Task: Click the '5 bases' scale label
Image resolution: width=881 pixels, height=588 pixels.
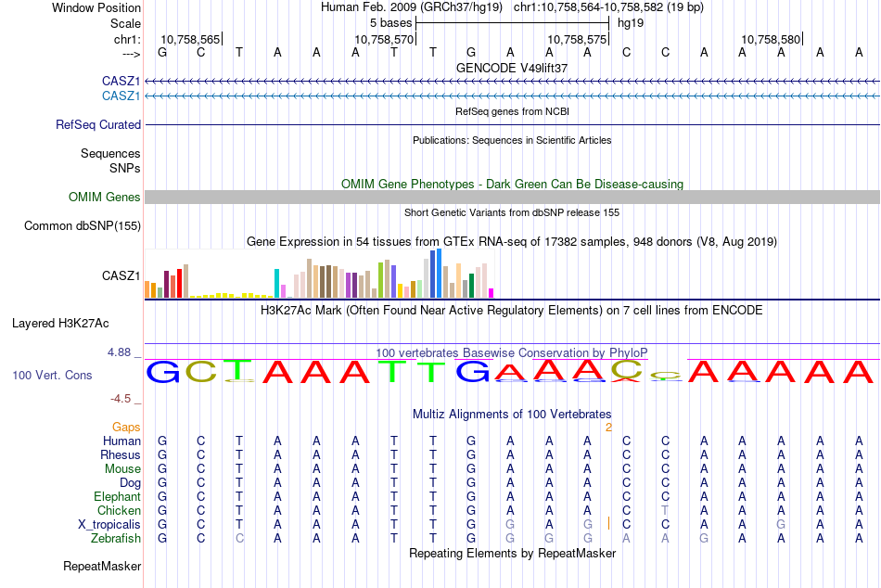Action: coord(390,23)
